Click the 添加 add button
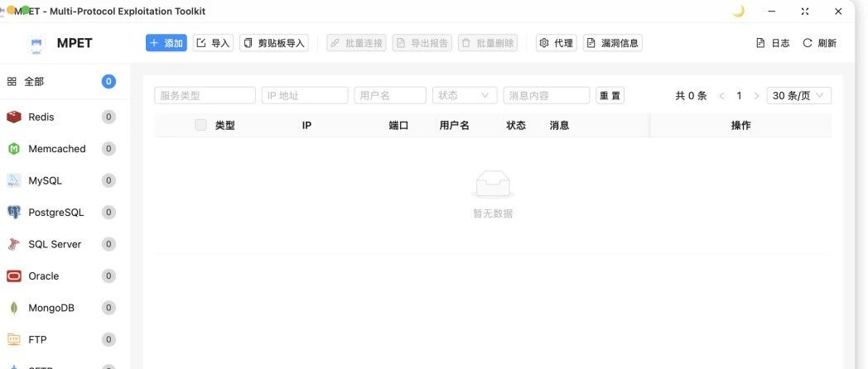This screenshot has width=868, height=369. point(166,43)
